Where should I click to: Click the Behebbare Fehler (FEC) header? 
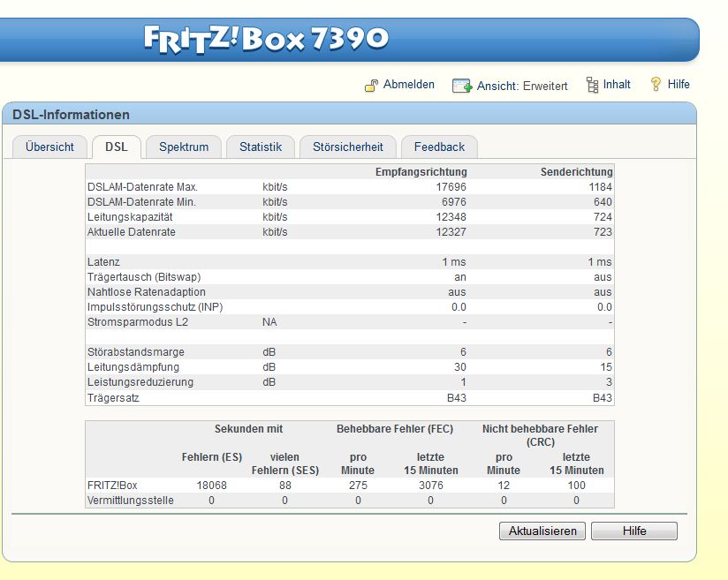[395, 429]
